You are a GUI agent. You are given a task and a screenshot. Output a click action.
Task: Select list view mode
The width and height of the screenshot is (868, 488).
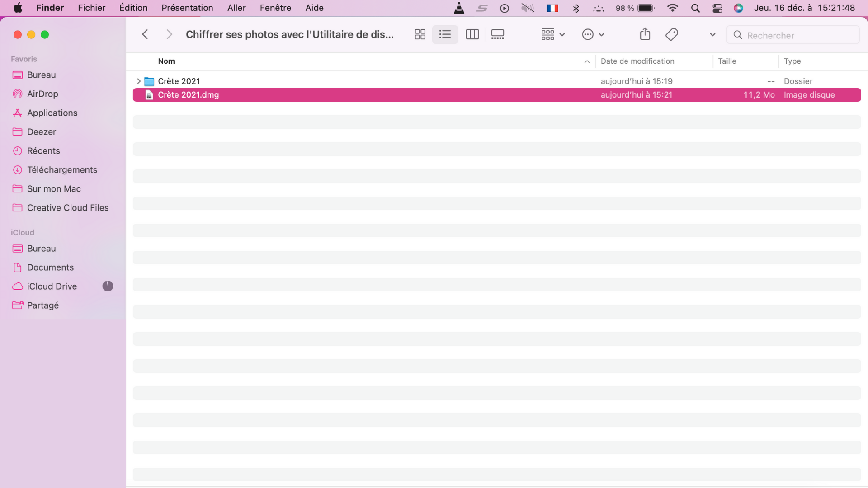tap(445, 34)
